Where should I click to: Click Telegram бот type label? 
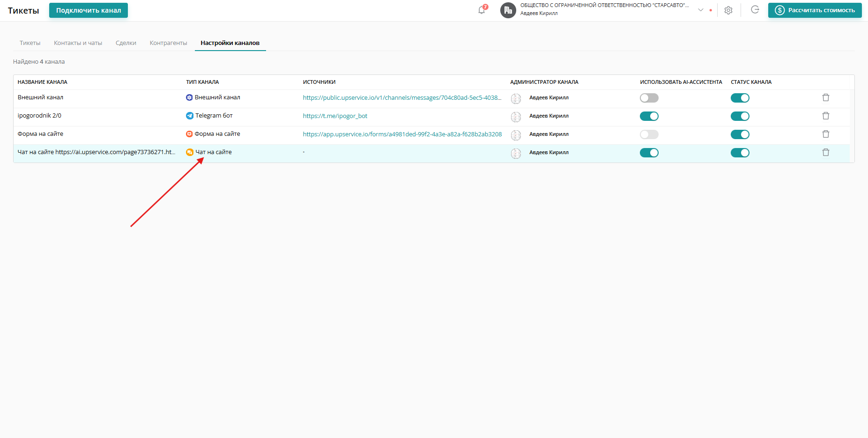(214, 116)
